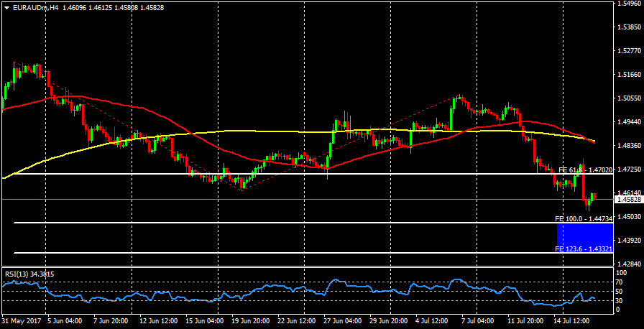This screenshot has height=329, width=644.
Task: Click the 27 Jun 04:00 time label
Action: tap(342, 320)
